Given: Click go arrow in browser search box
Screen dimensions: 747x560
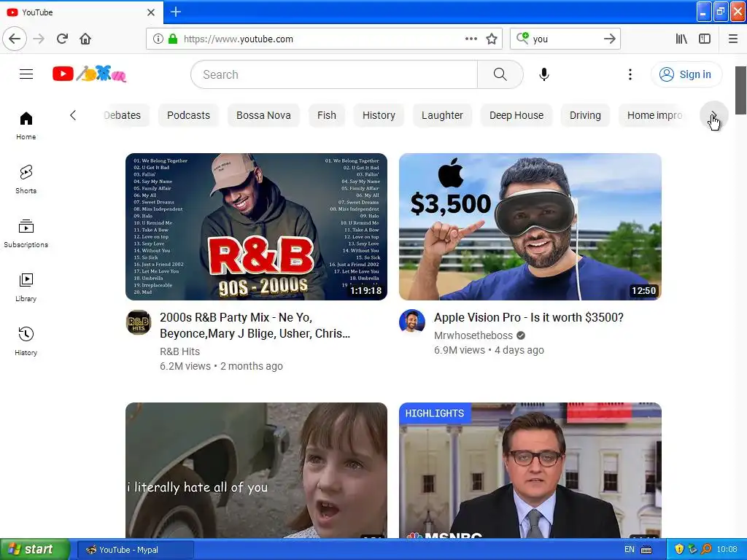Looking at the screenshot, I should coord(609,39).
